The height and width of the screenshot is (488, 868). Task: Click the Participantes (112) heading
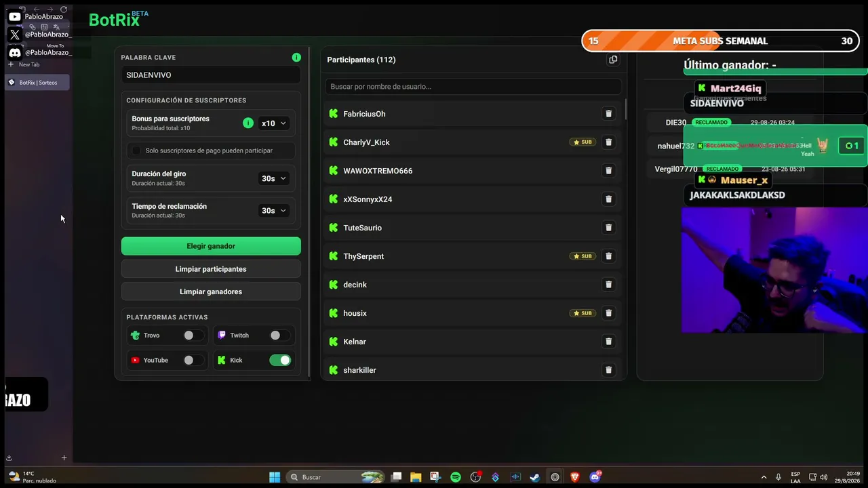pyautogui.click(x=361, y=60)
